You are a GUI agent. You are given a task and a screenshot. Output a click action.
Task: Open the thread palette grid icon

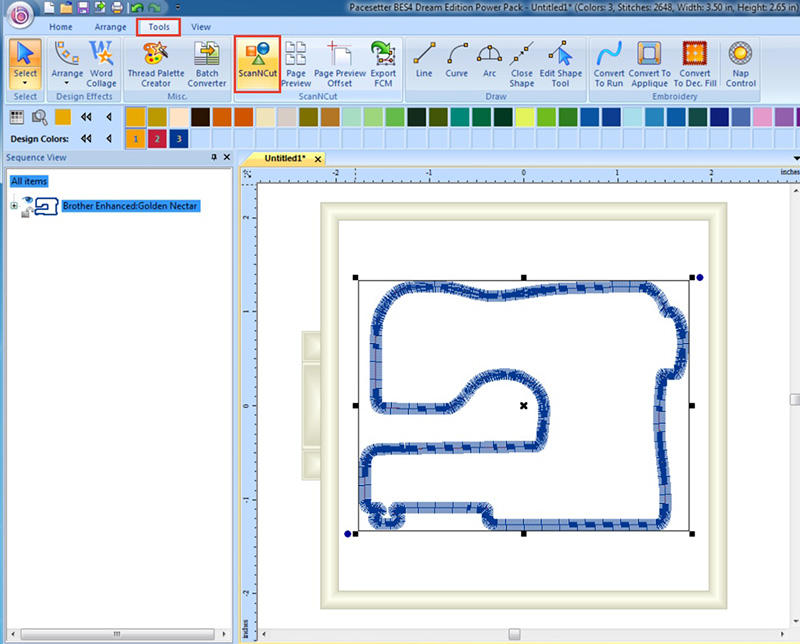coord(17,117)
